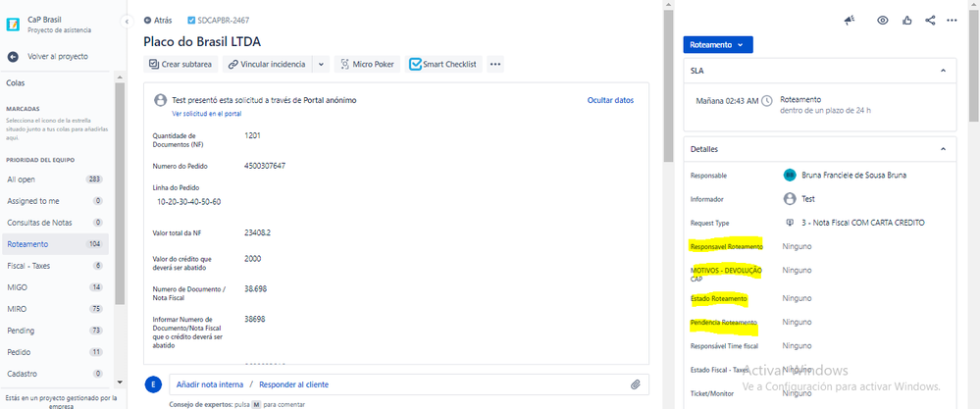This screenshot has width=980, height=409.
Task: Click Numero do Pedido value 4500307647
Action: click(x=265, y=166)
